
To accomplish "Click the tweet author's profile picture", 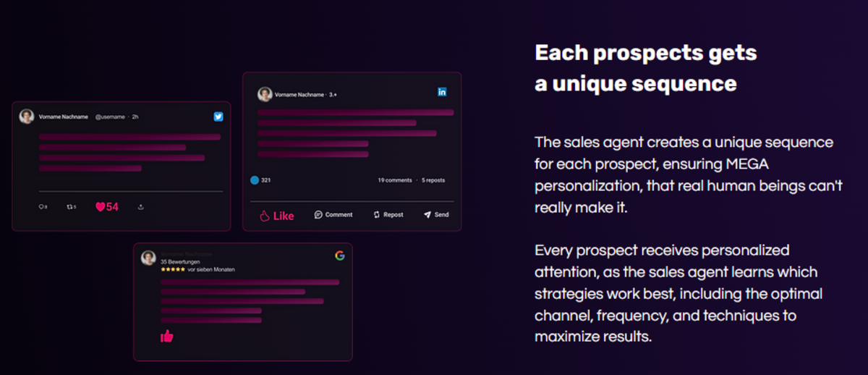I will 27,117.
